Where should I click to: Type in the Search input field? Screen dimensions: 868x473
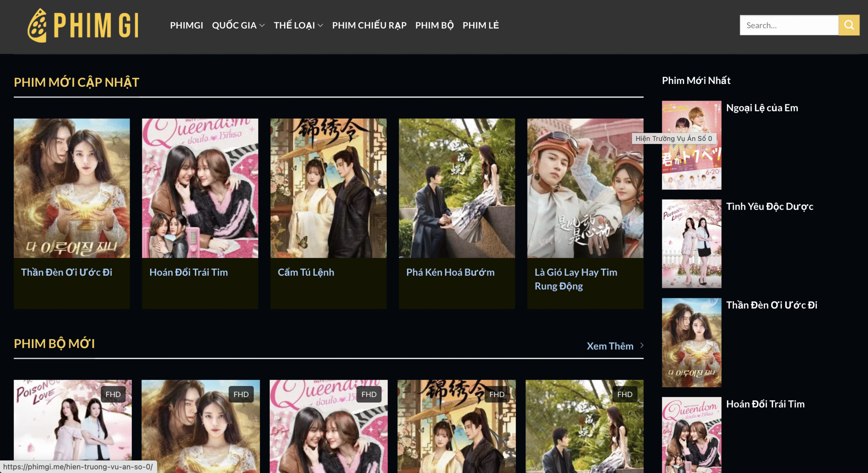click(x=789, y=25)
